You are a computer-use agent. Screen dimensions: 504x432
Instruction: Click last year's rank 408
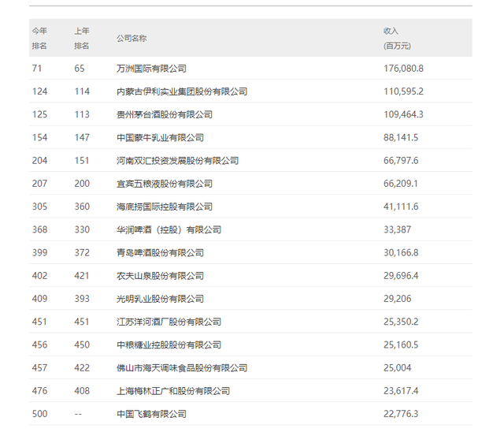82,391
